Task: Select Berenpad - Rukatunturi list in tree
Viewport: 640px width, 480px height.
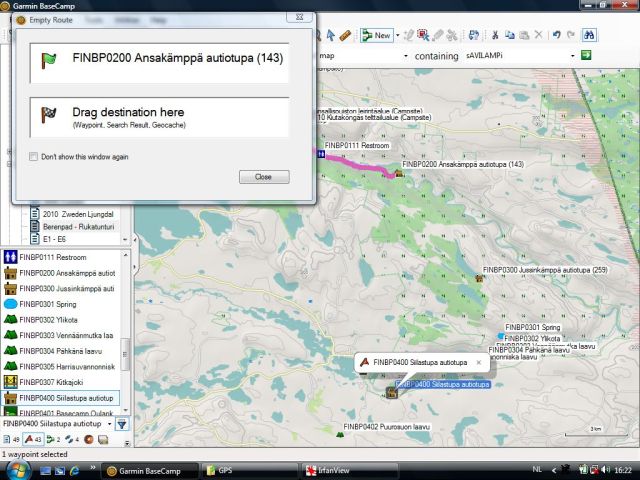Action: coord(76,227)
